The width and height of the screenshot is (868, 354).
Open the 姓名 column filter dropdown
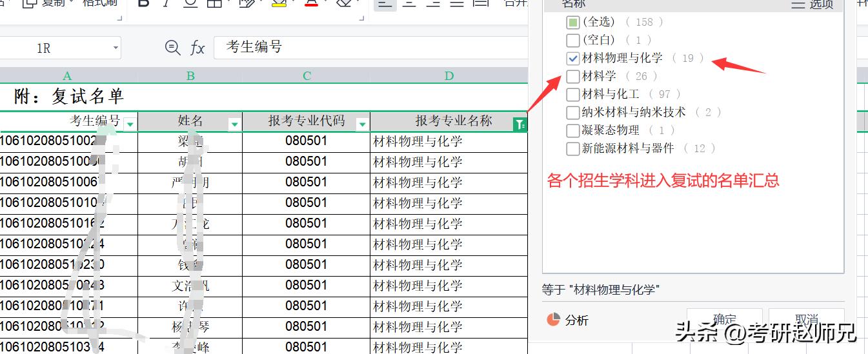(234, 124)
